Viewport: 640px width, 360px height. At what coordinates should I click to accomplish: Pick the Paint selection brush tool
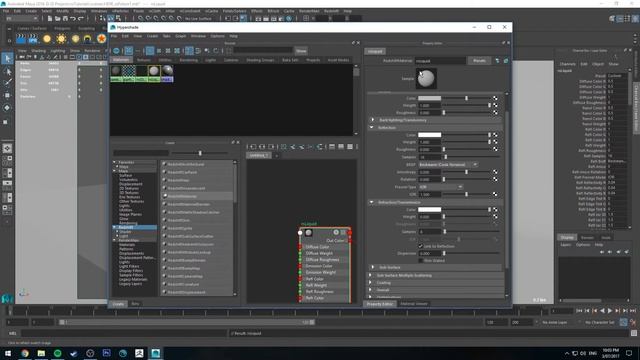point(7,83)
